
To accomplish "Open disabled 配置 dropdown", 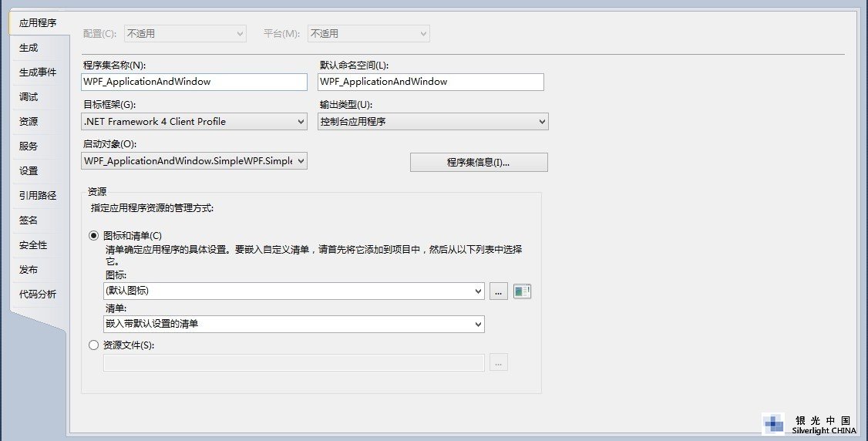I will click(x=185, y=34).
